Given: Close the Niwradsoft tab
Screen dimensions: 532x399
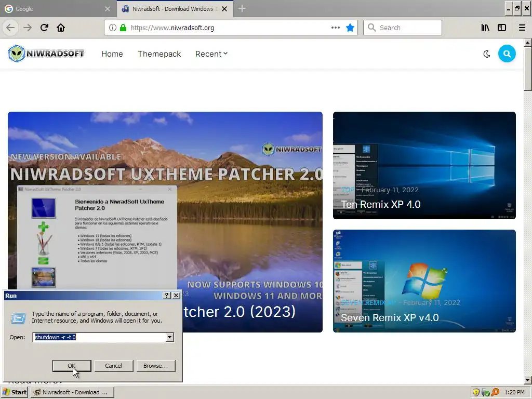Looking at the screenshot, I should click(224, 9).
